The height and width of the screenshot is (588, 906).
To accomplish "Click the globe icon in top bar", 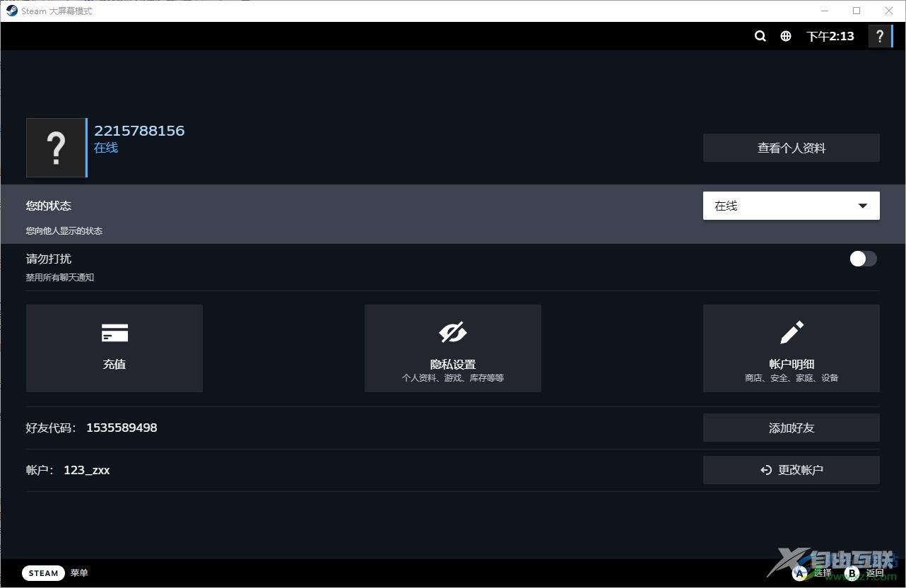I will pos(786,36).
